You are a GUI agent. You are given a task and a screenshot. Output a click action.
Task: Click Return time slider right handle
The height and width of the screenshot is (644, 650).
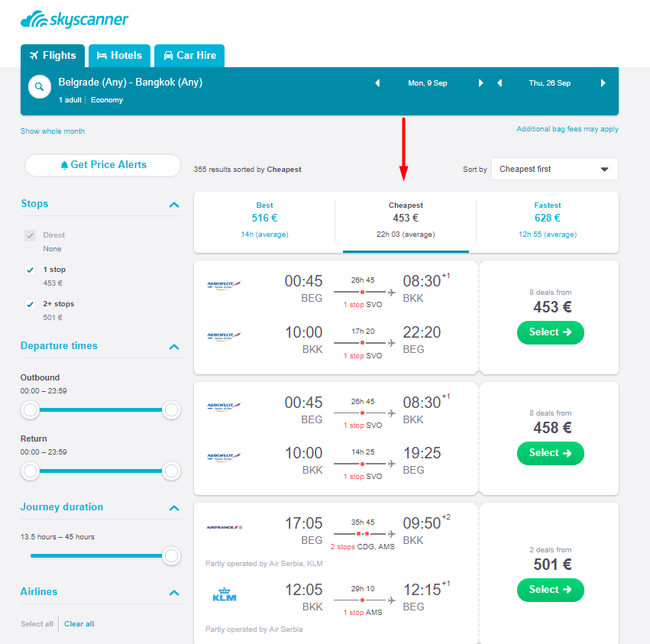pyautogui.click(x=171, y=471)
